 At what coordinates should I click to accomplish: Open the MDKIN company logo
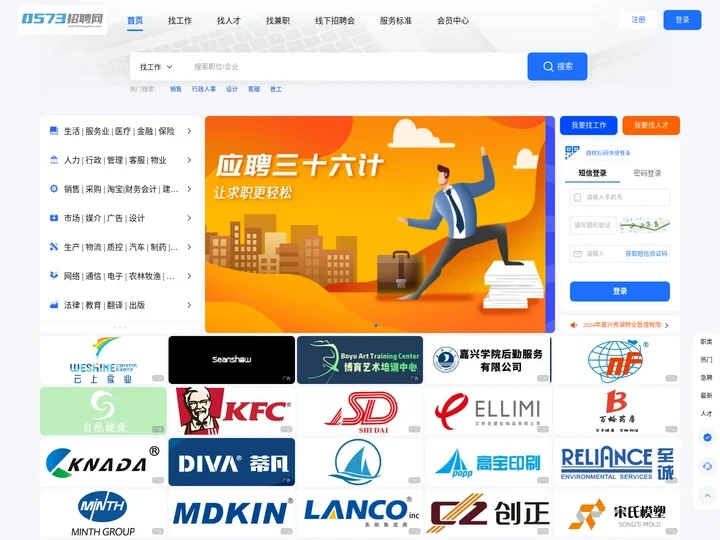click(231, 513)
